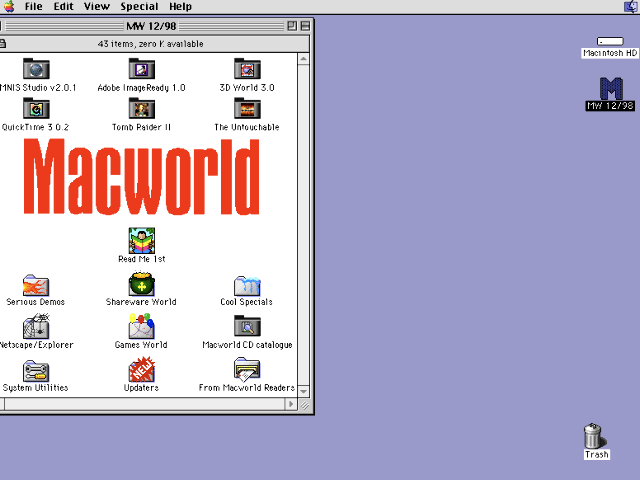Click the "Read Me 1st" label
The image size is (640, 480).
(x=142, y=259)
